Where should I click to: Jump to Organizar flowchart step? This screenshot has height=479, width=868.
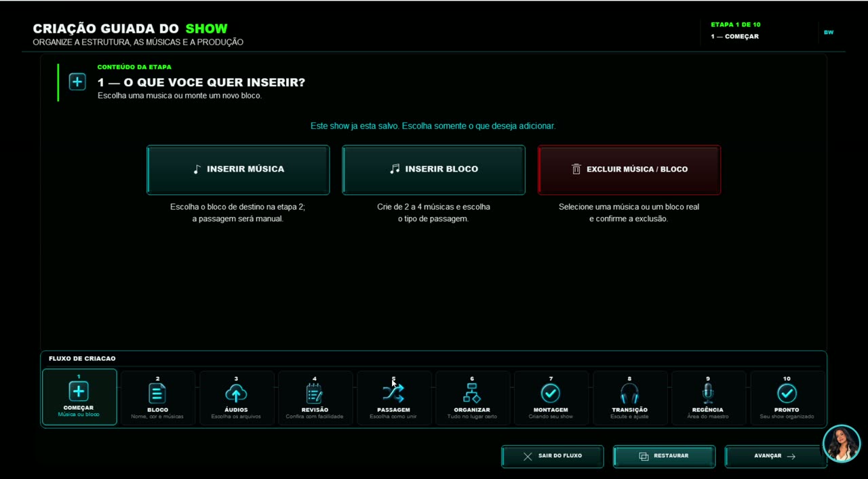point(472,393)
